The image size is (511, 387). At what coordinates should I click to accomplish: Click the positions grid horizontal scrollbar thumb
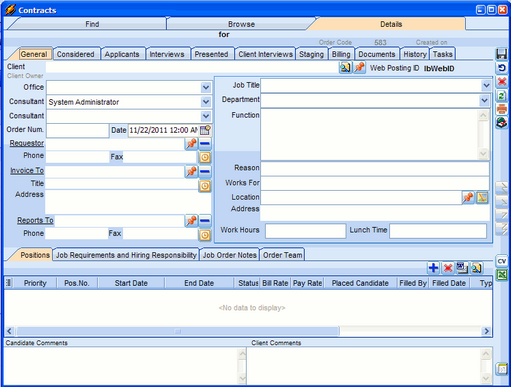pyautogui.click(x=178, y=331)
